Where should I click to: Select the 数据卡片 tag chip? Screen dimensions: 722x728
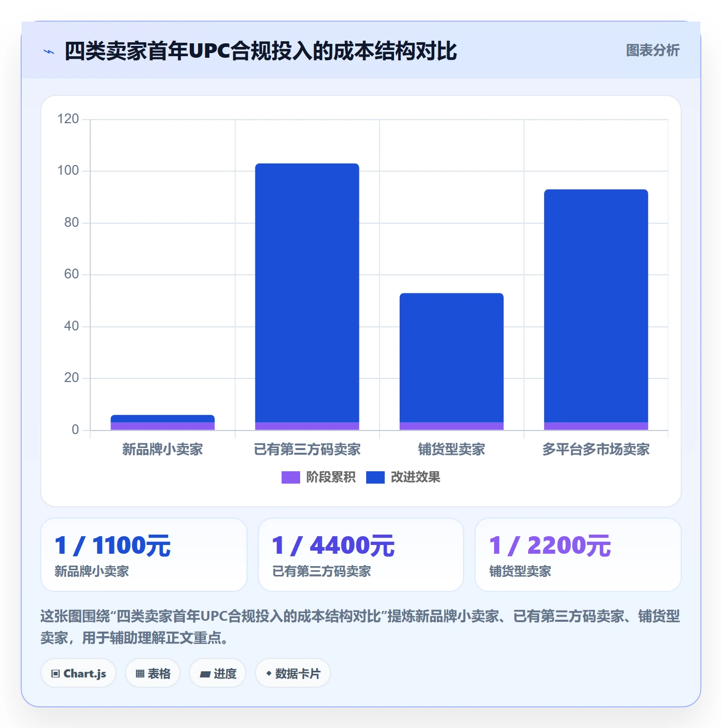pyautogui.click(x=293, y=673)
